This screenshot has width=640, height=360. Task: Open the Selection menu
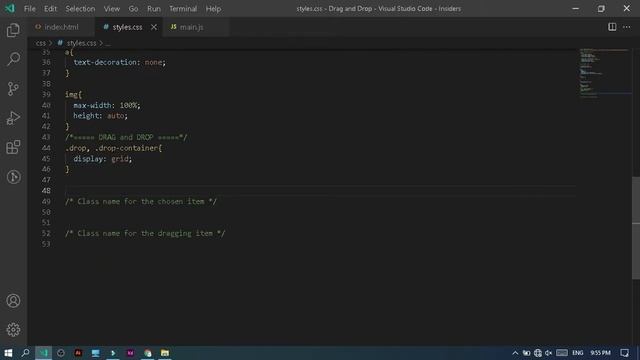point(80,9)
